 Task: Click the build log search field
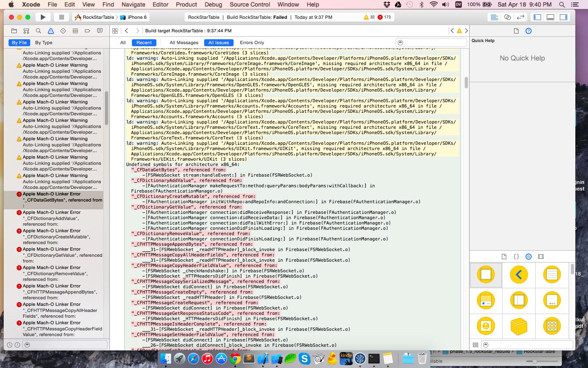[431, 43]
